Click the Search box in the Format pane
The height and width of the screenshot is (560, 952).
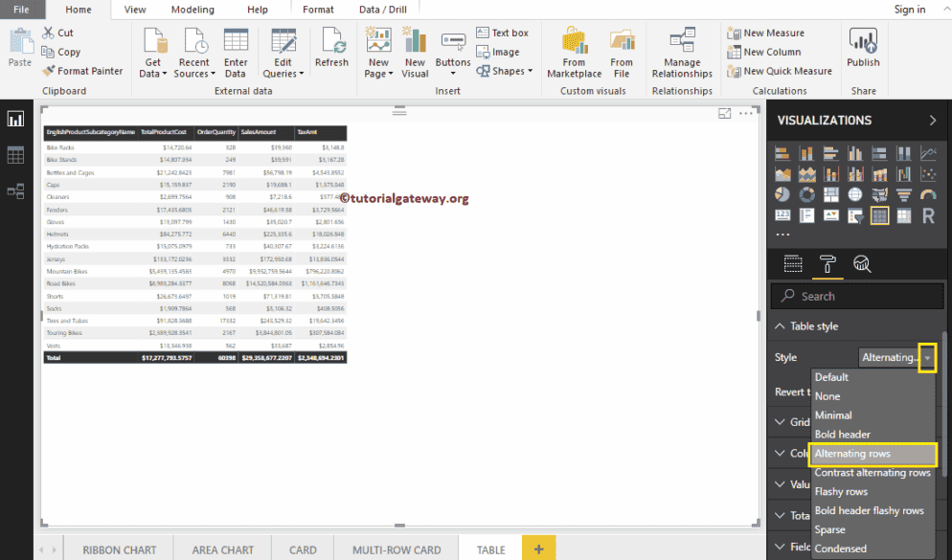point(855,295)
